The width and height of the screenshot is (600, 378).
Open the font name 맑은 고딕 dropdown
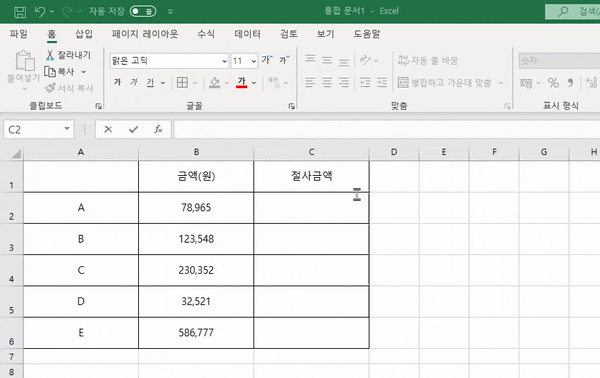tap(224, 61)
